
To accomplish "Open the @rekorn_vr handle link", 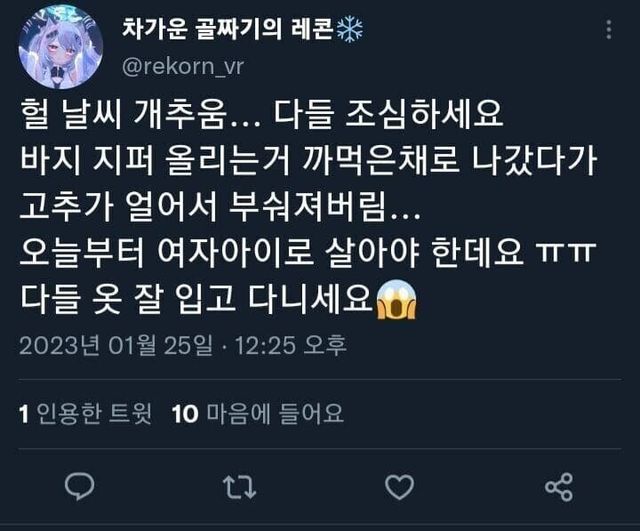I will pos(183,67).
